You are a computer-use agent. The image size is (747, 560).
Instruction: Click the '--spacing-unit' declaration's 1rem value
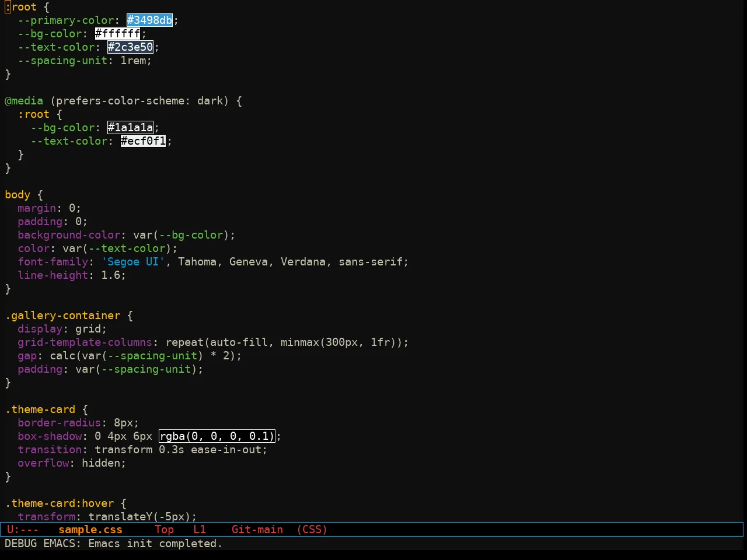point(134,61)
